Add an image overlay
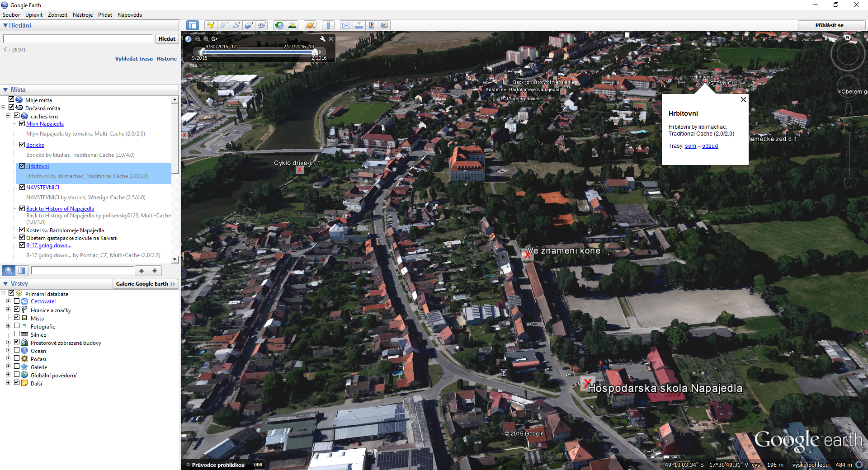 (x=249, y=25)
